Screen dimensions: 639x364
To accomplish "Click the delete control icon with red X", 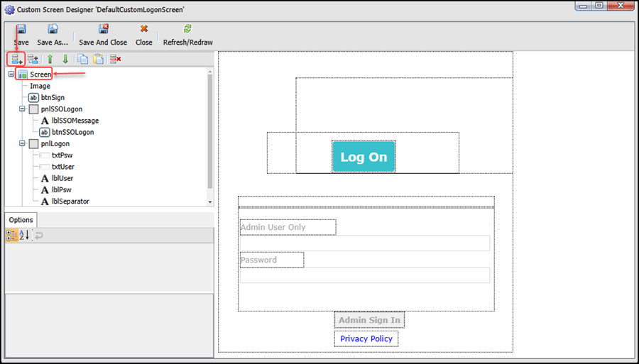I will [x=115, y=59].
